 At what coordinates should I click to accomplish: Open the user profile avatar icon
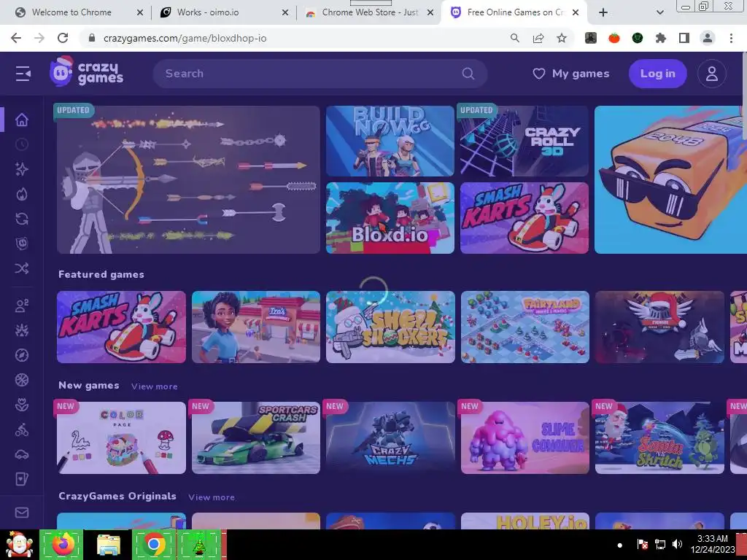coord(712,74)
